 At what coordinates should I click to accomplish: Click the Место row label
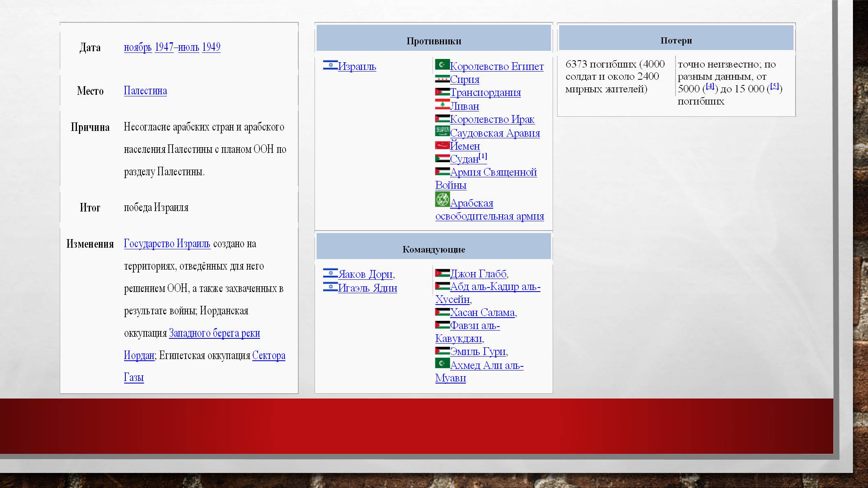90,91
